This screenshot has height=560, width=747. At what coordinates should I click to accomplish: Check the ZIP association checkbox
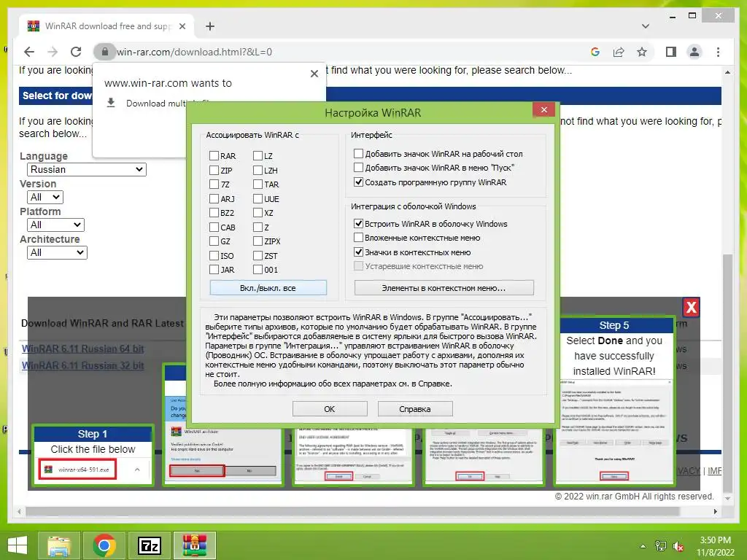pos(214,170)
